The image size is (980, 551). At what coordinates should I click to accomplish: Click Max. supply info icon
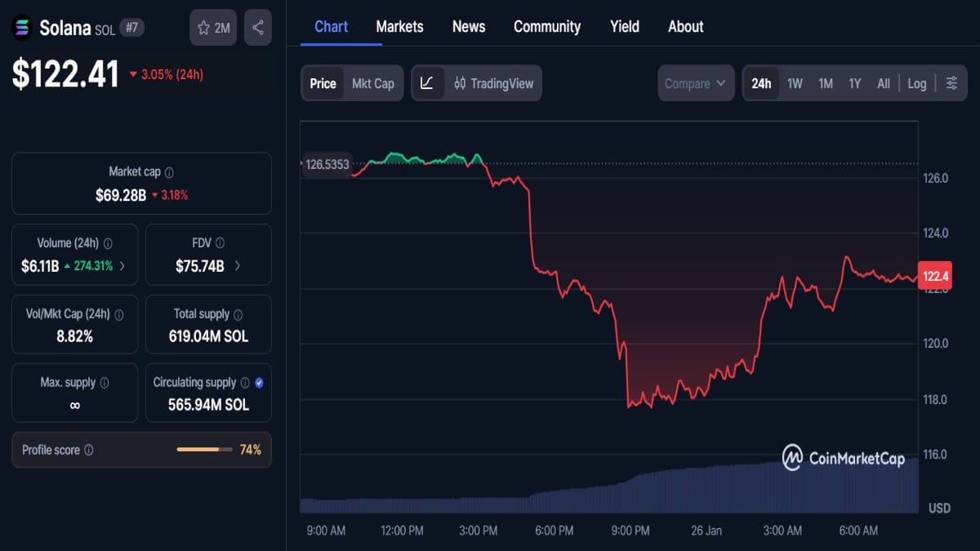pos(104,383)
